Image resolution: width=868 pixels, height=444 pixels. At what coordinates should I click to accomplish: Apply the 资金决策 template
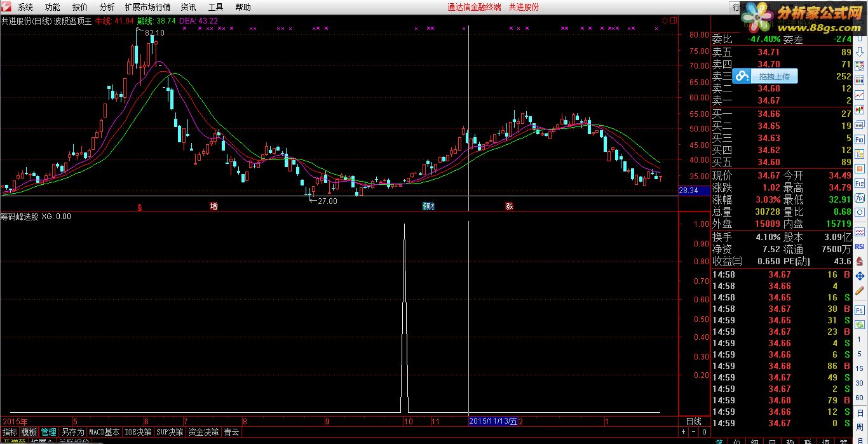click(203, 432)
